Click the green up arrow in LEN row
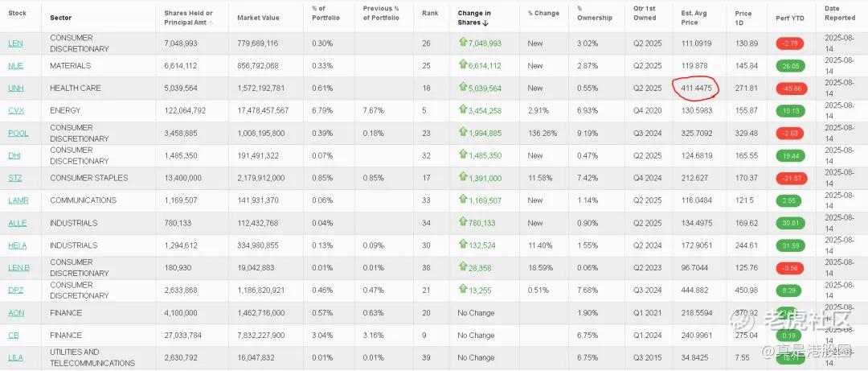Screen dimensions: 868x371 (x=463, y=42)
